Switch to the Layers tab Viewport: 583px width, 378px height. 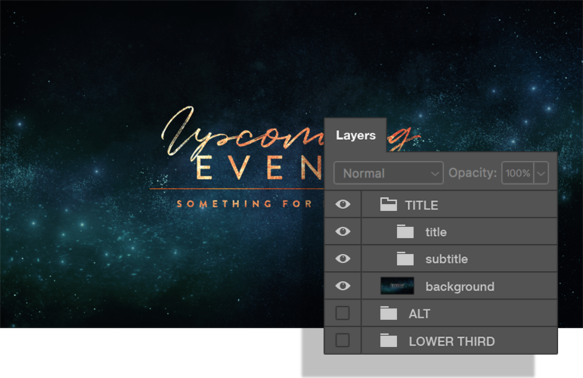pyautogui.click(x=355, y=135)
